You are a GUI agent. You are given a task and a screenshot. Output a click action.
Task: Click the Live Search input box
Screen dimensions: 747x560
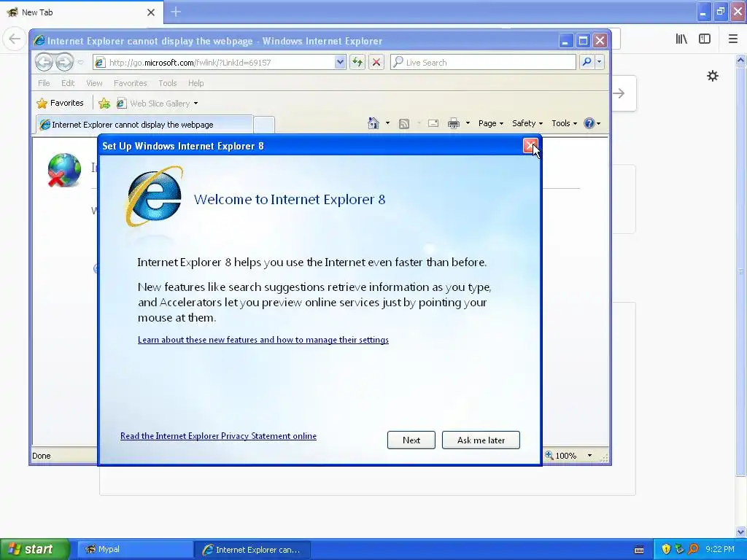pos(483,63)
